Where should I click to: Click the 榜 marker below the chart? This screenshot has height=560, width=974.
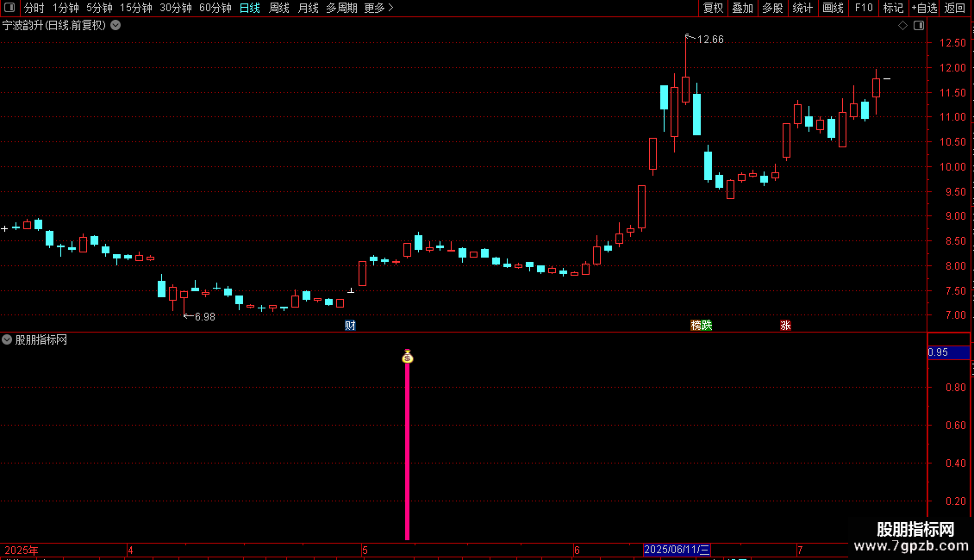[x=696, y=326]
